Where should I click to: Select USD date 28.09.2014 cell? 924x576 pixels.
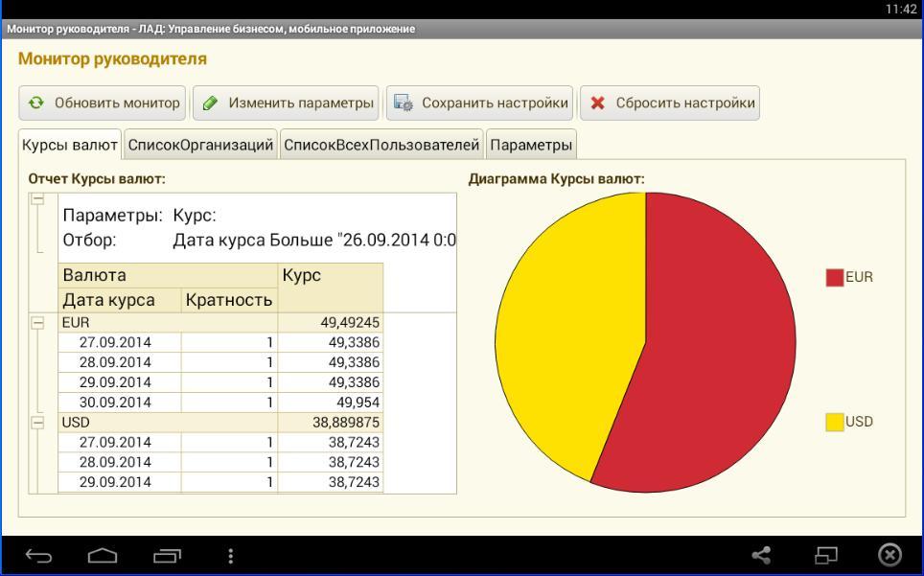tap(120, 462)
